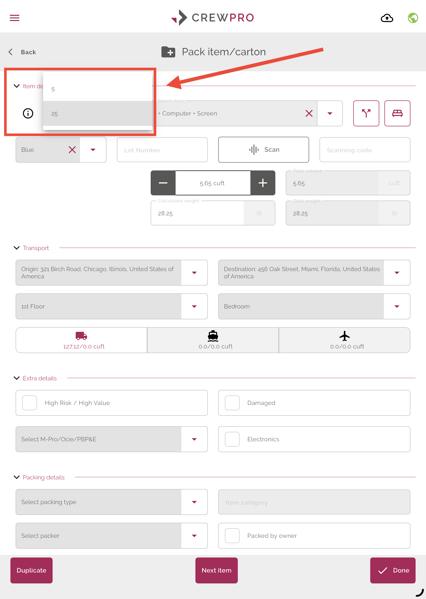
Task: Select ship transport mode
Action: [x=213, y=340]
